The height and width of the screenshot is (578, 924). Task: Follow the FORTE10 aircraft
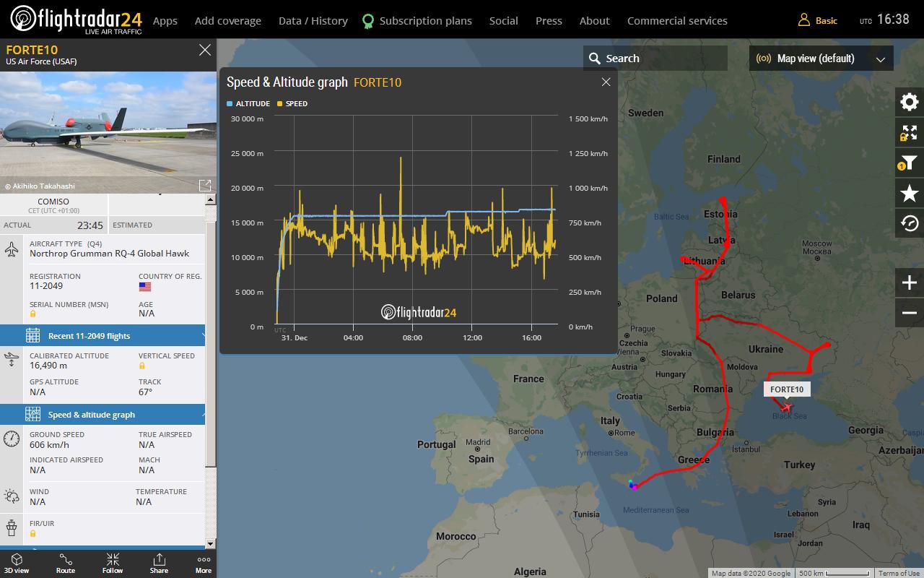pos(113,564)
